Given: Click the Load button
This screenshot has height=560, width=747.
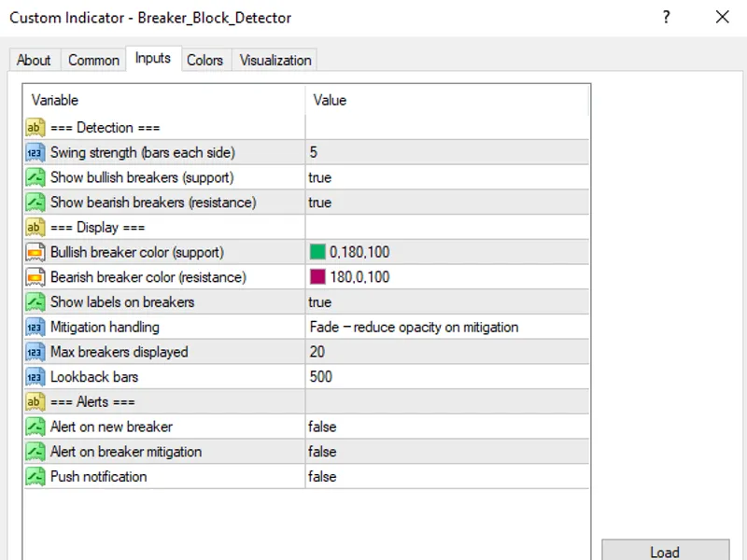Looking at the screenshot, I should [665, 552].
